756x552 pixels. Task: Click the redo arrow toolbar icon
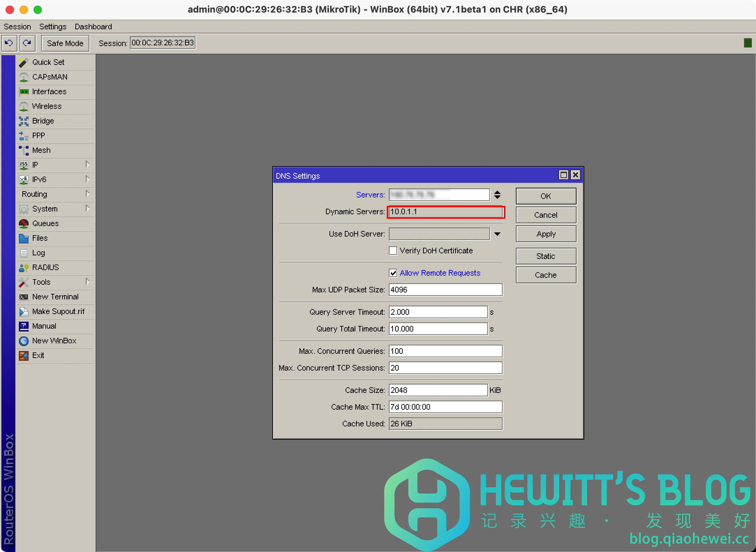27,43
